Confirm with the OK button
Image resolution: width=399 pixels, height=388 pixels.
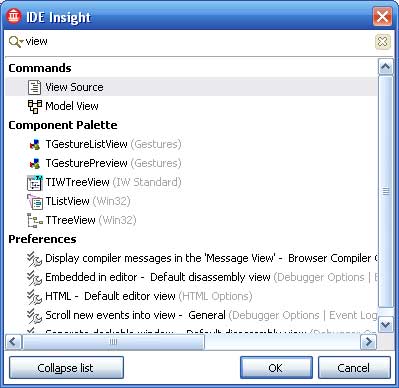click(x=276, y=368)
